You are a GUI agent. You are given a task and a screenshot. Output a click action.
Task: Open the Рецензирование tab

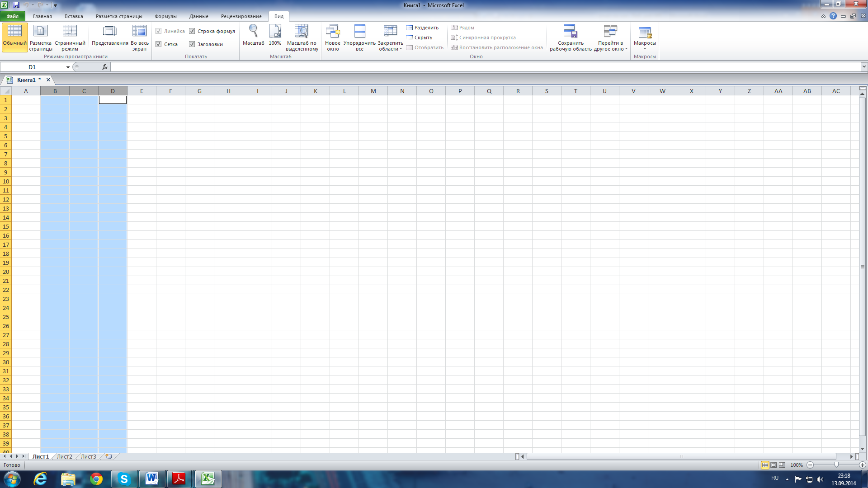[x=241, y=16]
